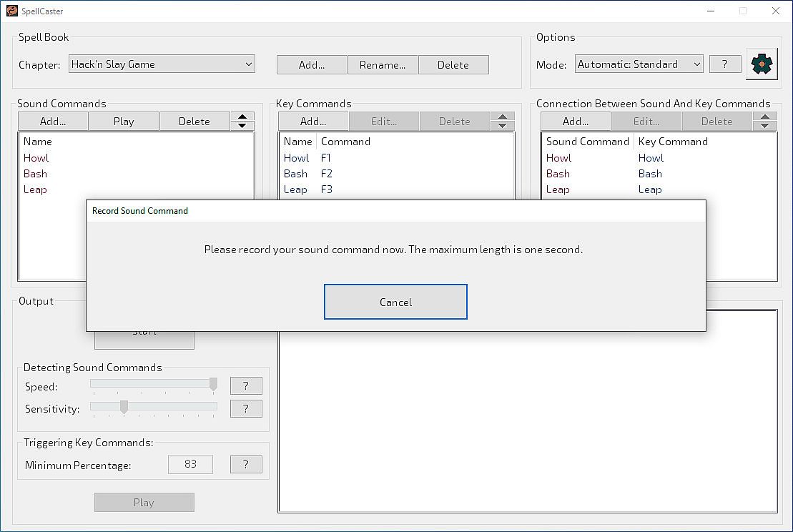Adjust the Sensitivity slider handle
The width and height of the screenshot is (793, 532).
[124, 407]
